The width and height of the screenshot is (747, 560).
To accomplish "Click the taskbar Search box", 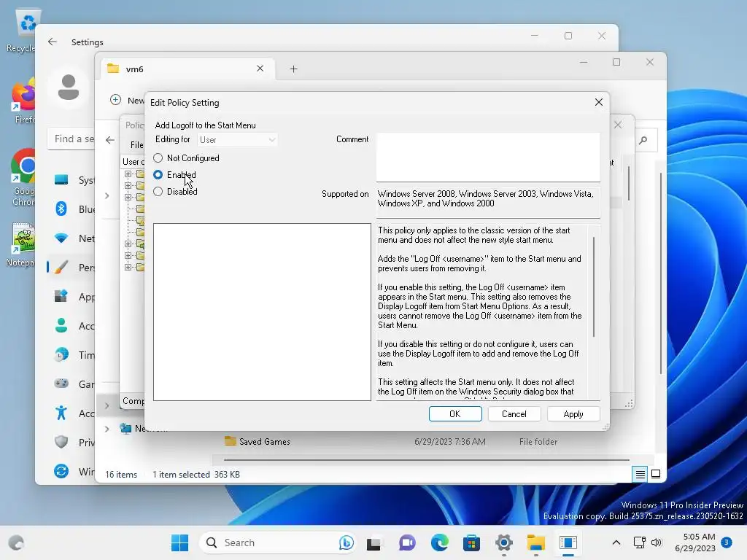I will [x=277, y=542].
